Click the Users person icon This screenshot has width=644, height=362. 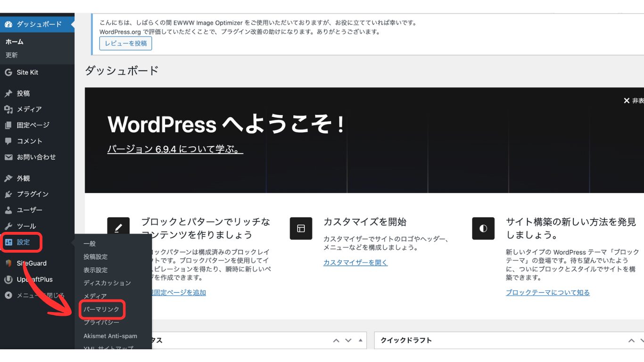click(8, 210)
